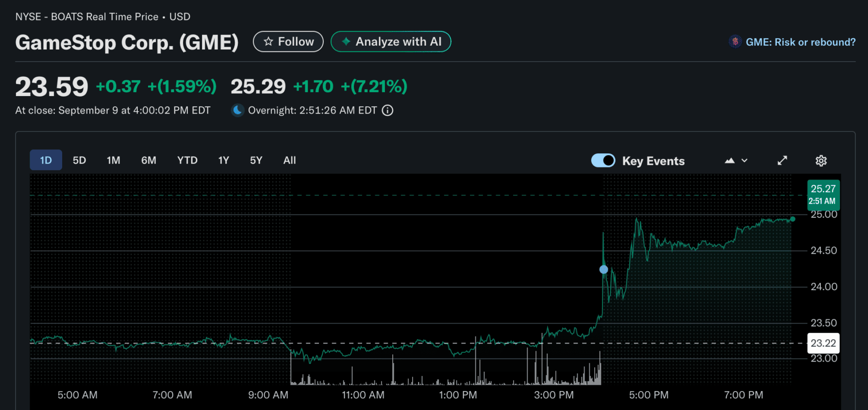Expand the chart type dropdown chevron
The height and width of the screenshot is (410, 868).
pyautogui.click(x=745, y=161)
